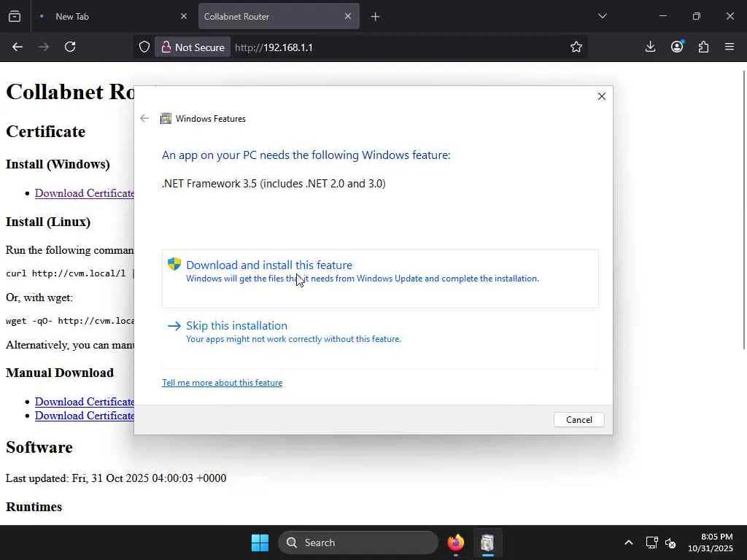
Task: Click the arrow icon beside Skip this installation
Action: click(174, 326)
